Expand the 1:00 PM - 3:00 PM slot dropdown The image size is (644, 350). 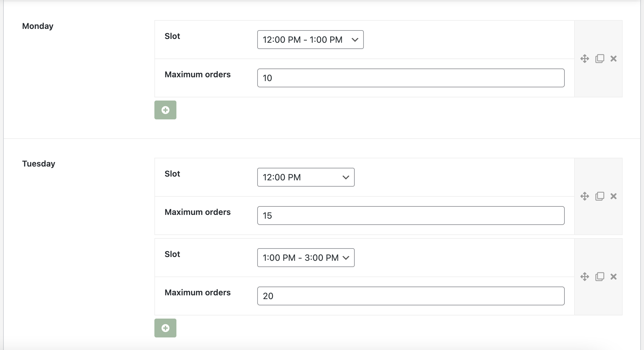pos(306,258)
